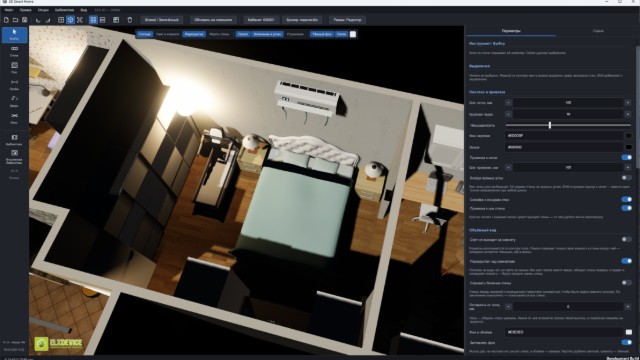Redo the last action
This screenshot has width=640, height=360.
click(x=48, y=20)
